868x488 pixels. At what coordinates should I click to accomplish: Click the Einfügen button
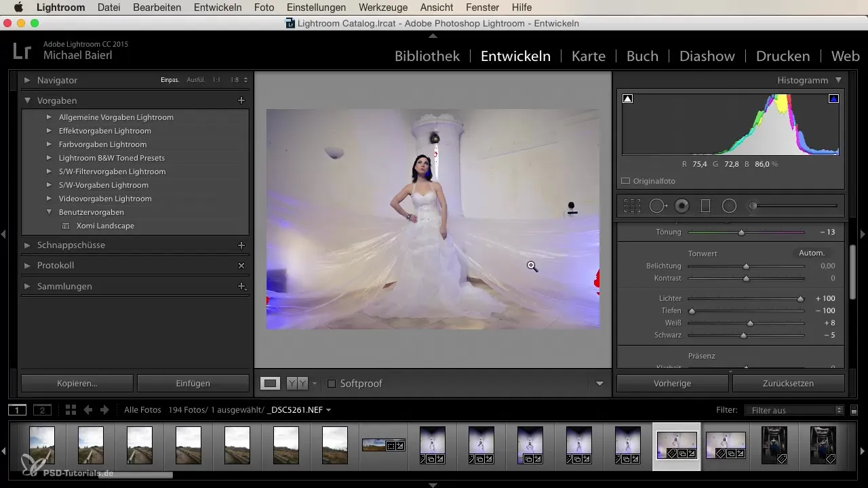(193, 384)
